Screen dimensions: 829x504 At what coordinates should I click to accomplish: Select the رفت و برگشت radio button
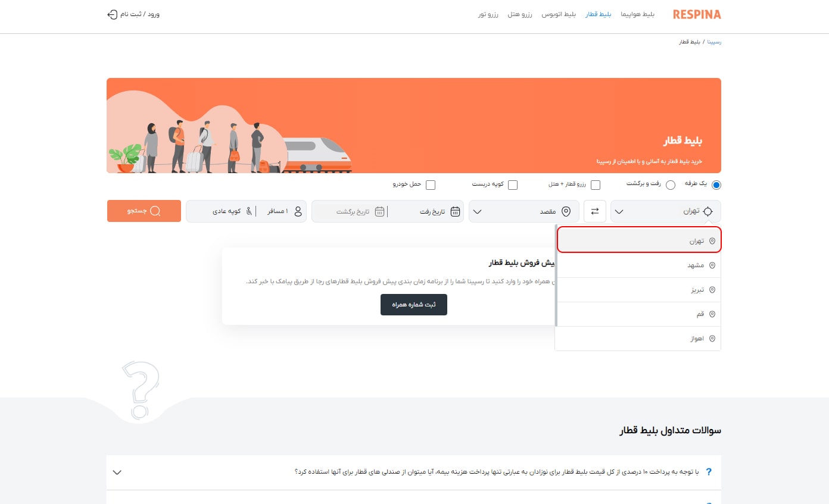671,185
